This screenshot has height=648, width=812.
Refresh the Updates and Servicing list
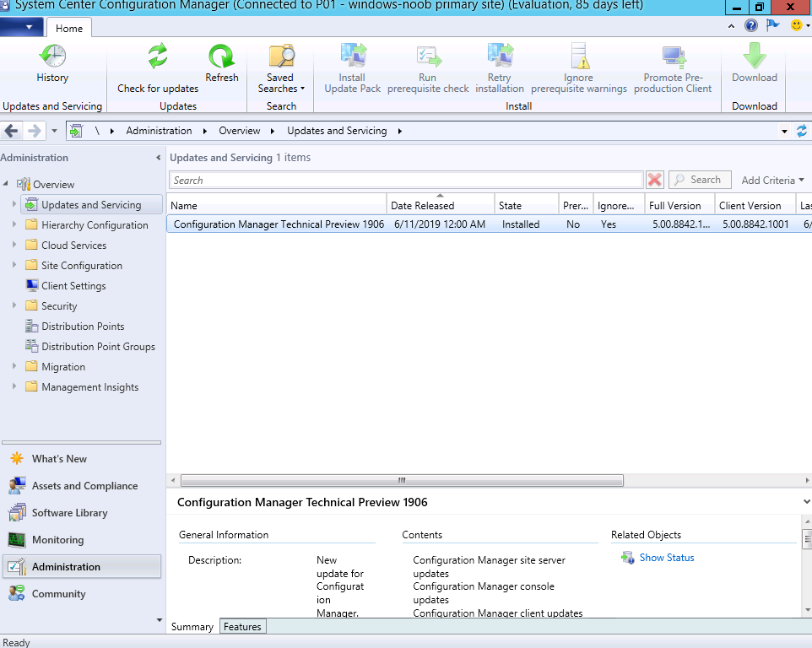pyautogui.click(x=222, y=63)
